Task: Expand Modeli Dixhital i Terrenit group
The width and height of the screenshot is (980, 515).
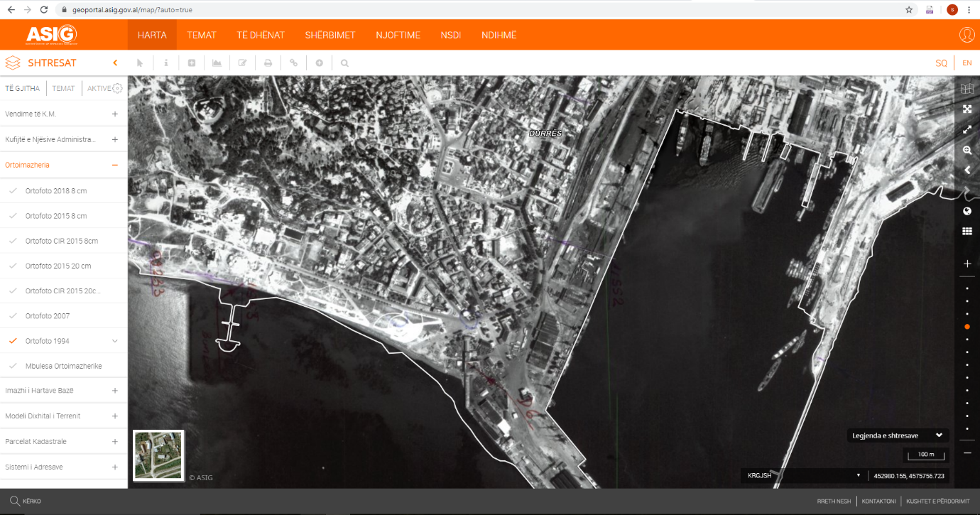Action: tap(114, 416)
